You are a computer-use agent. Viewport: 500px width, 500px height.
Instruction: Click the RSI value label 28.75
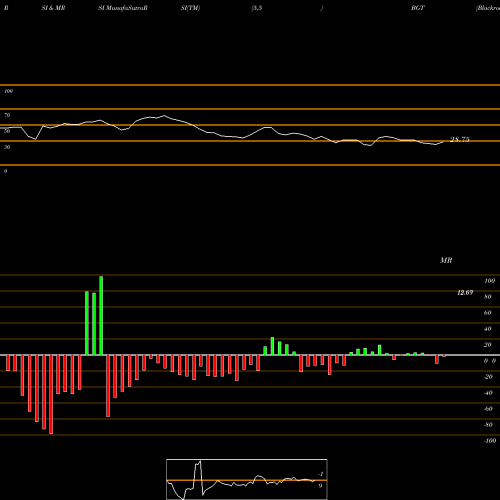[460, 139]
